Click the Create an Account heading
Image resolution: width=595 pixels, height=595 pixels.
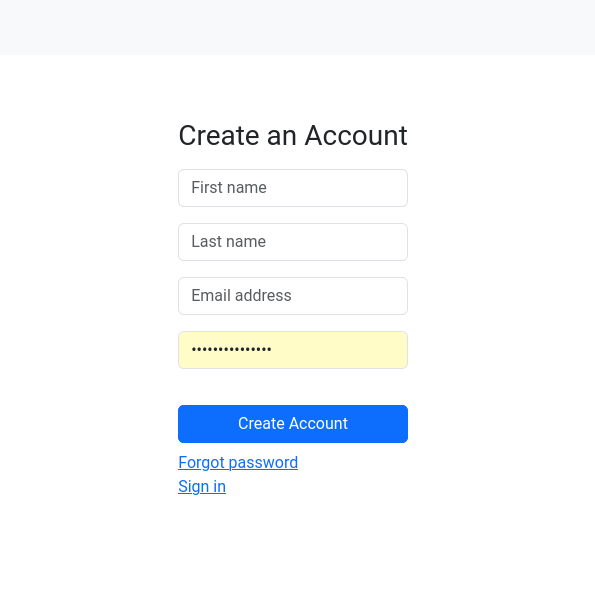[293, 135]
